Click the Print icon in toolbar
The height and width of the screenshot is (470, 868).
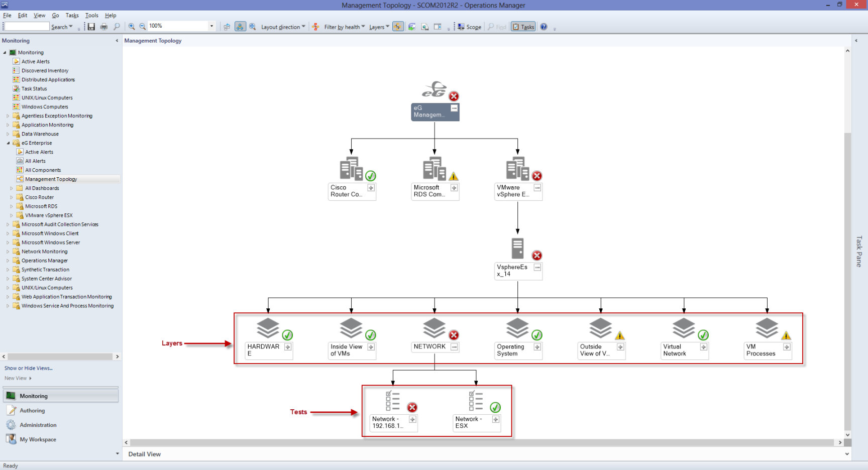click(104, 27)
